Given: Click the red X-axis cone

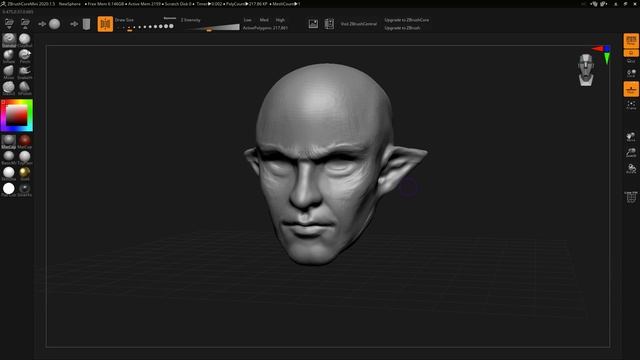Looking at the screenshot, I should (x=598, y=49).
